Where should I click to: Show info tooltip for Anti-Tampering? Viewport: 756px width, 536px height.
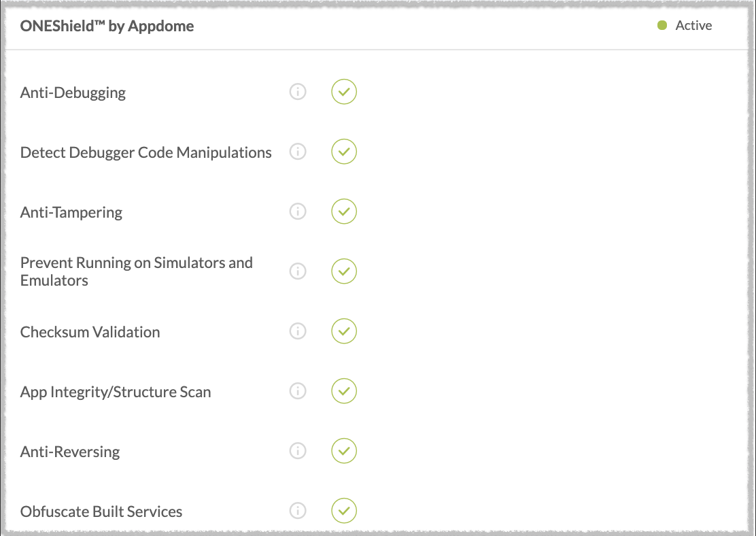(x=298, y=212)
